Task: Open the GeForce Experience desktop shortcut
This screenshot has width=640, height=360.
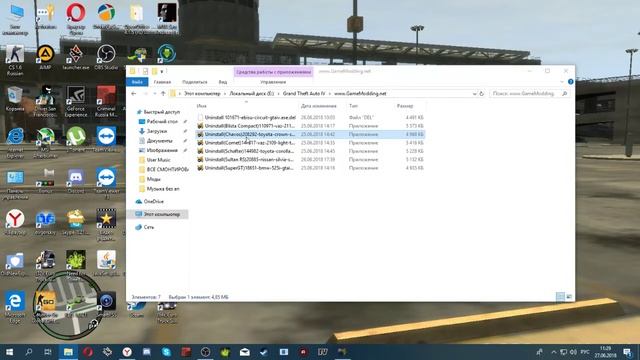Action: click(76, 101)
